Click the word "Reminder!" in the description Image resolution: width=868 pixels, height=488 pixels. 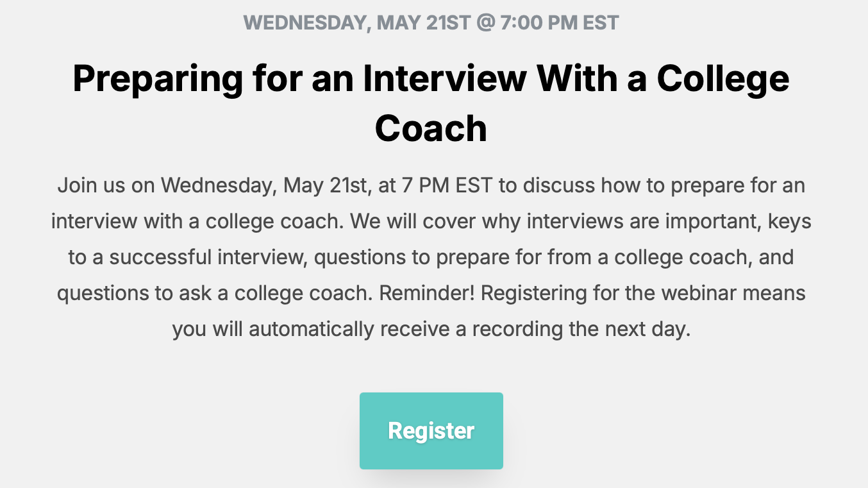click(427, 293)
